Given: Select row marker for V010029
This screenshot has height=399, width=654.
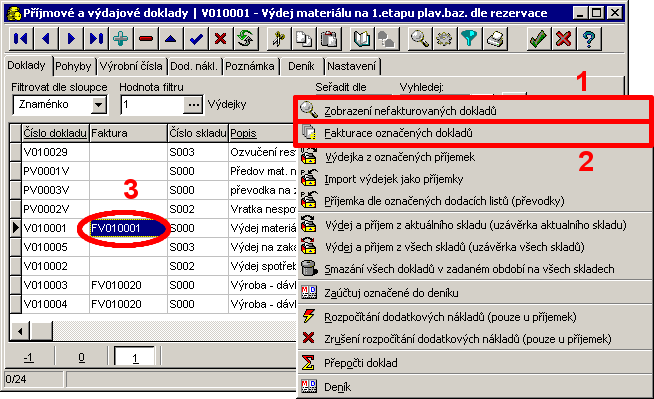Looking at the screenshot, I should [x=16, y=152].
